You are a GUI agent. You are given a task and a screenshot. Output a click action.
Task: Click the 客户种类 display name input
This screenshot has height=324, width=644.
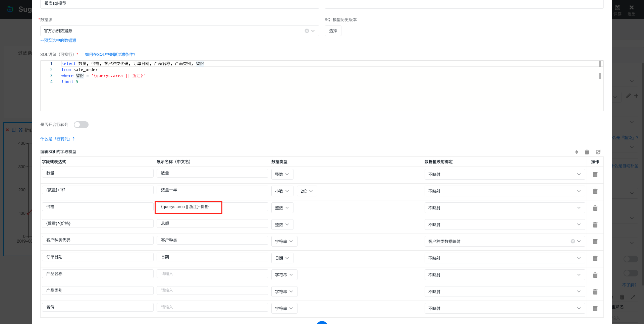(212, 240)
